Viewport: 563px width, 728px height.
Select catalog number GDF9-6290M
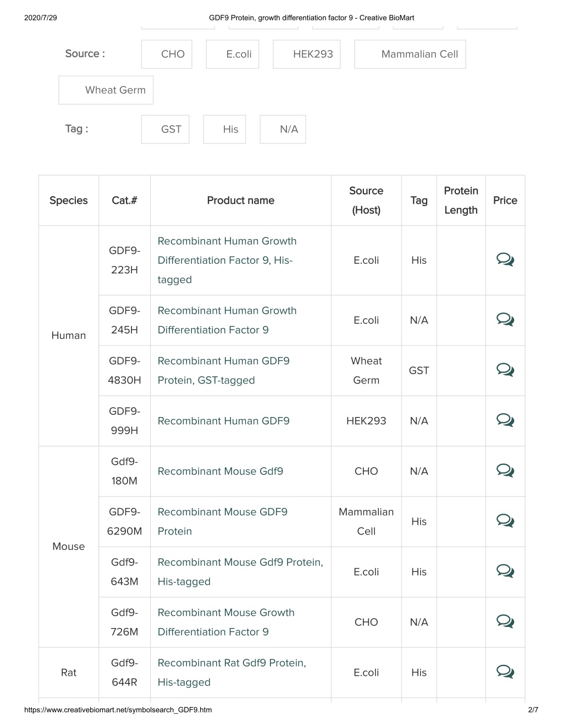coord(124,521)
